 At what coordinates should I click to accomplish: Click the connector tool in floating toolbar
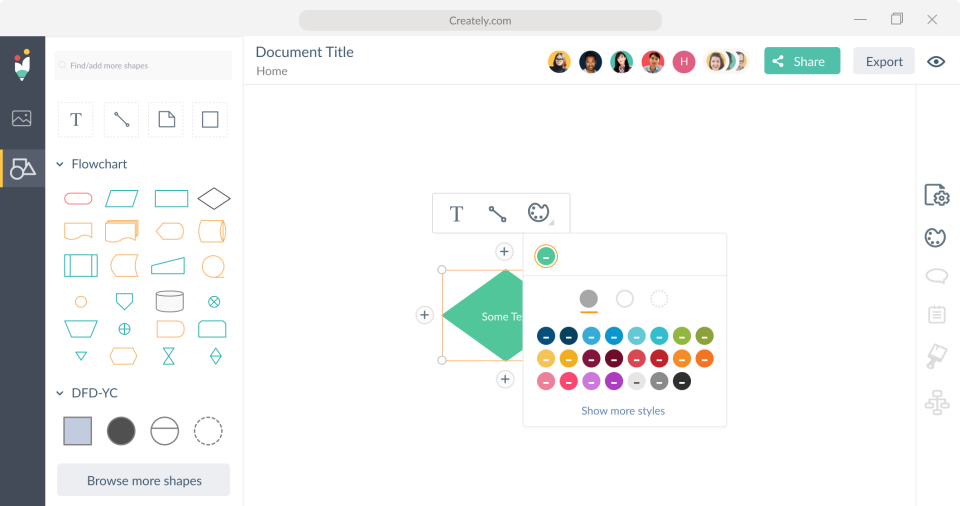497,214
